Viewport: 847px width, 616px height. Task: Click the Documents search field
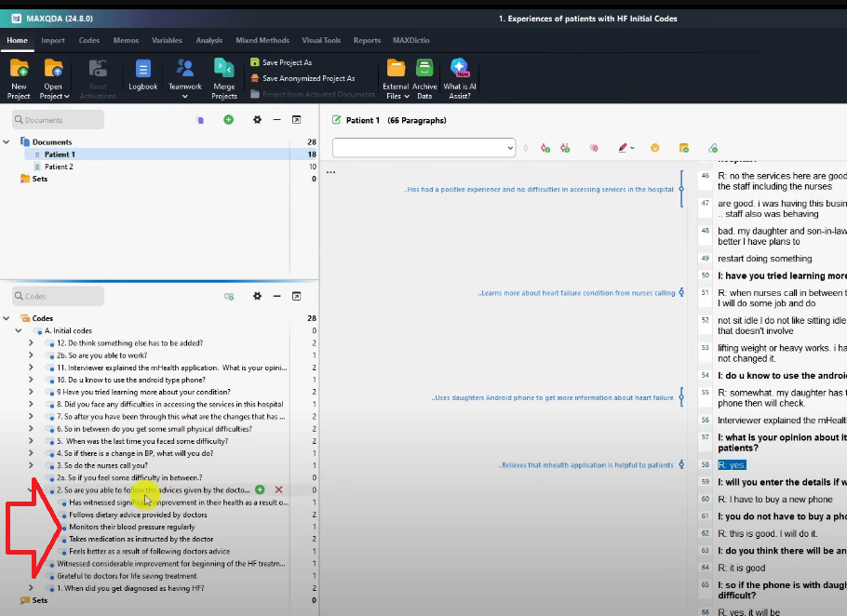tap(59, 120)
